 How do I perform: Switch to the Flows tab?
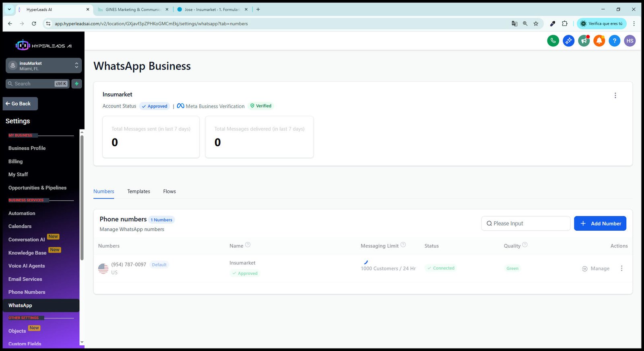(169, 192)
